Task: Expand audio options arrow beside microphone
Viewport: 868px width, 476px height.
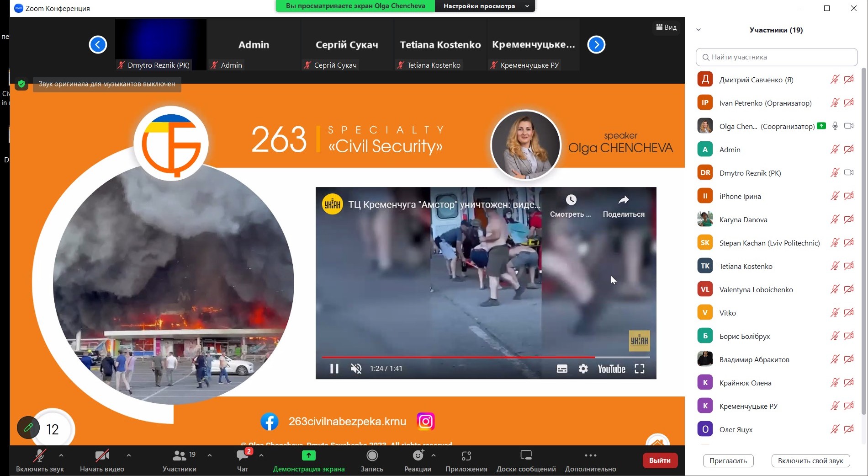Action: click(61, 455)
